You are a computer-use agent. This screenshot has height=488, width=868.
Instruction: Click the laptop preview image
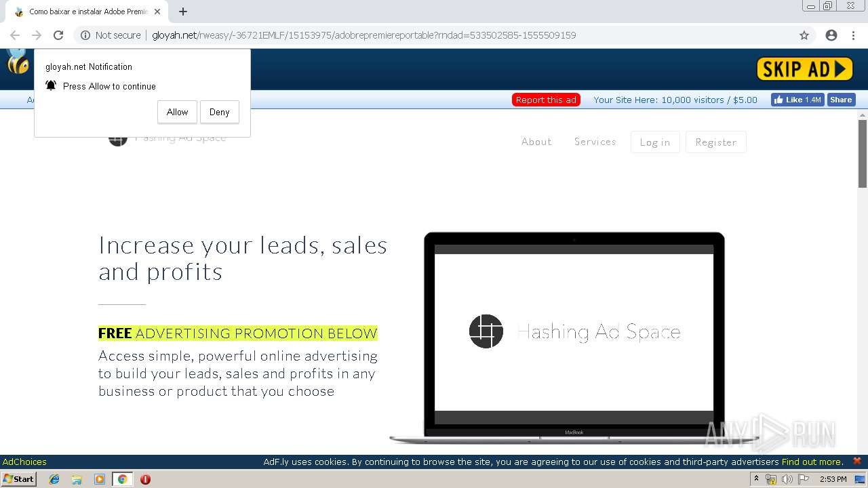coord(574,338)
